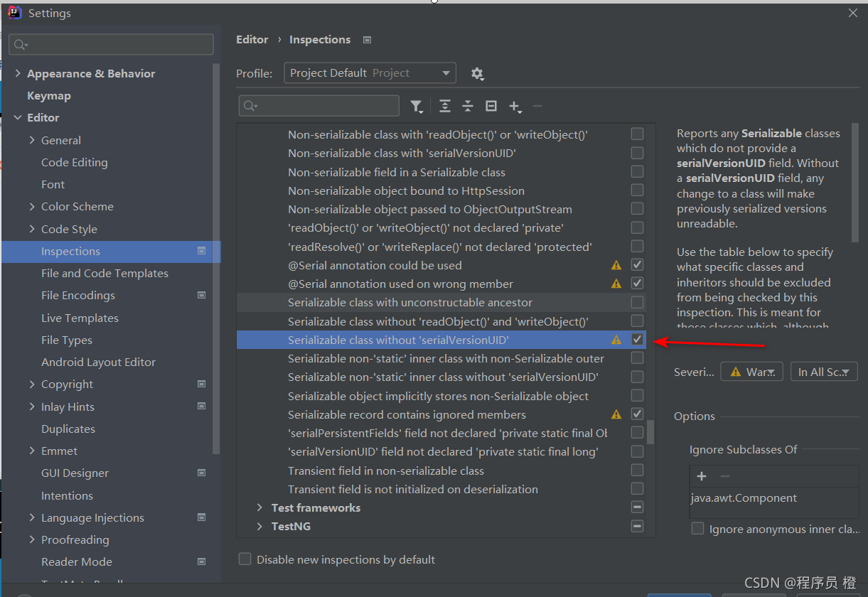Open Android Layout Editor settings
The image size is (868, 597).
pos(98,362)
